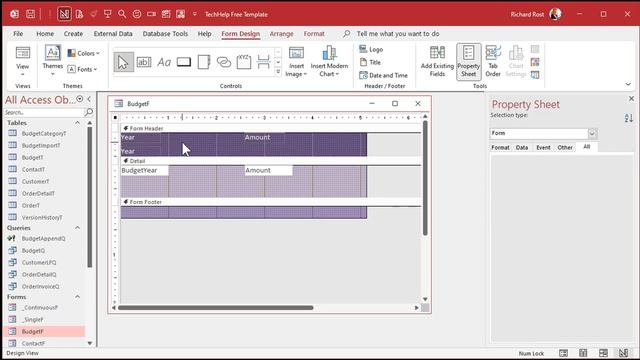Click the search icon in navigation pane
This screenshot has width=640, height=360.
(x=89, y=112)
